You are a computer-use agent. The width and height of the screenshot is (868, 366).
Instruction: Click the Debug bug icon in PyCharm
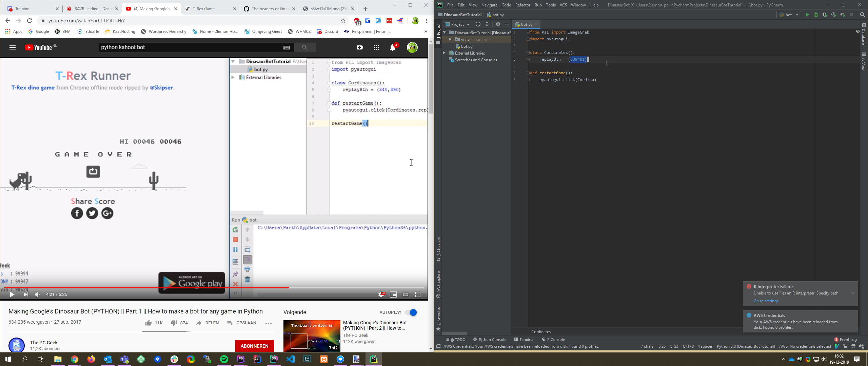coord(816,15)
